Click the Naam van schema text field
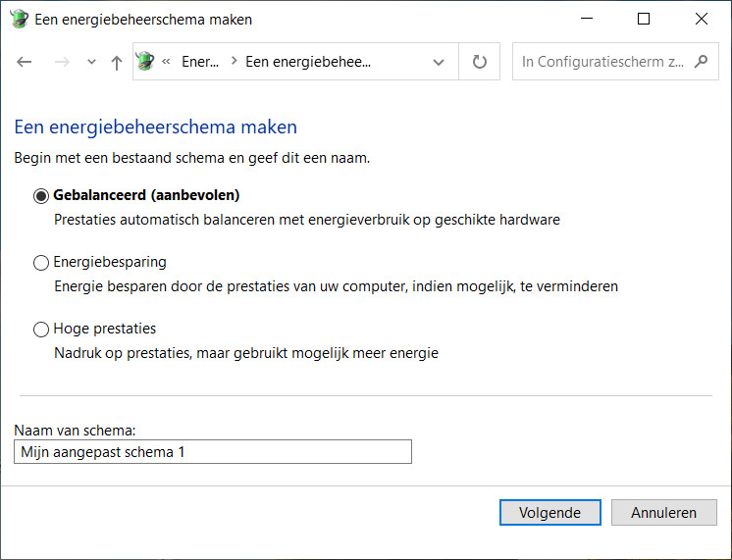 coord(214,451)
